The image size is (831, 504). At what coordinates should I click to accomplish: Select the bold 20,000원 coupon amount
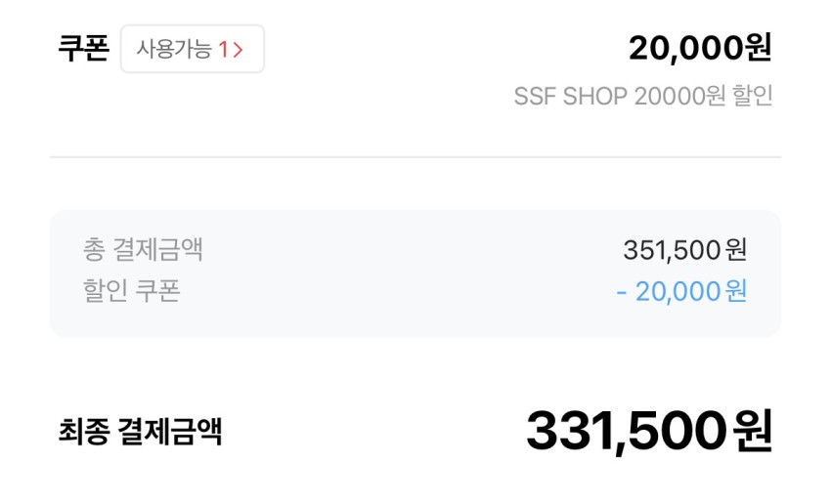coord(700,47)
